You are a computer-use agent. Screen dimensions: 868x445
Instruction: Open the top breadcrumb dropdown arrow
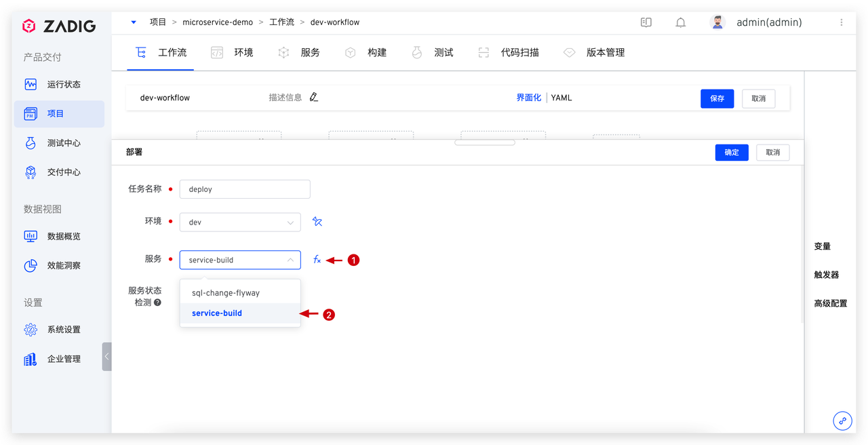(x=134, y=22)
